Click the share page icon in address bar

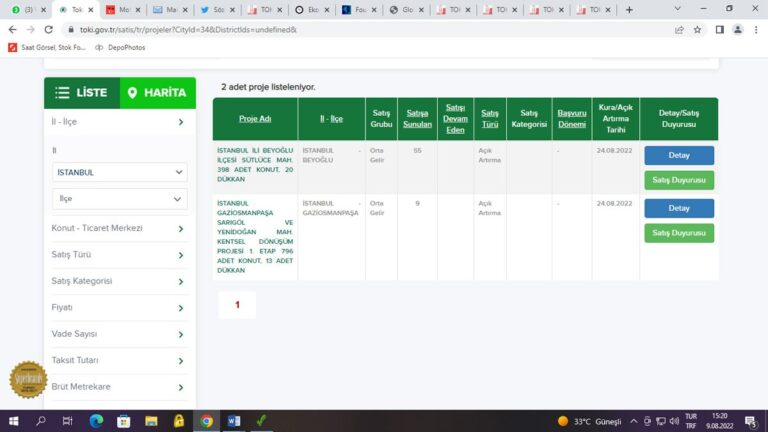coord(680,29)
